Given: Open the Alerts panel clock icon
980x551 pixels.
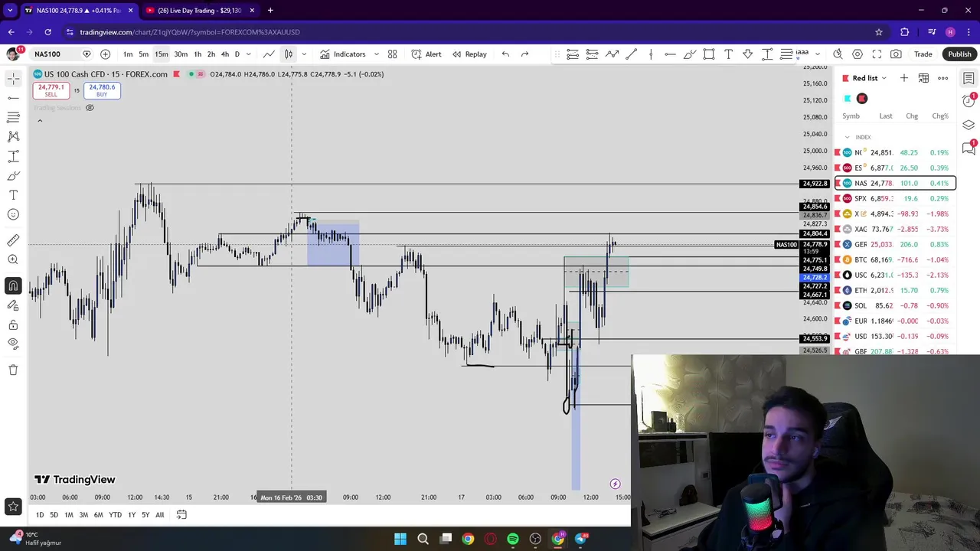Looking at the screenshot, I should 969,101.
